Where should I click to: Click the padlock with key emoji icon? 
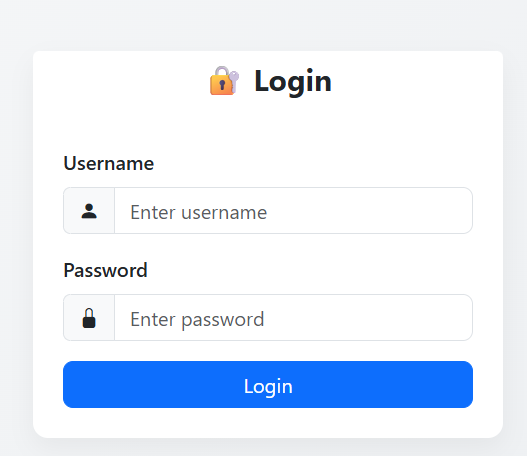(224, 81)
